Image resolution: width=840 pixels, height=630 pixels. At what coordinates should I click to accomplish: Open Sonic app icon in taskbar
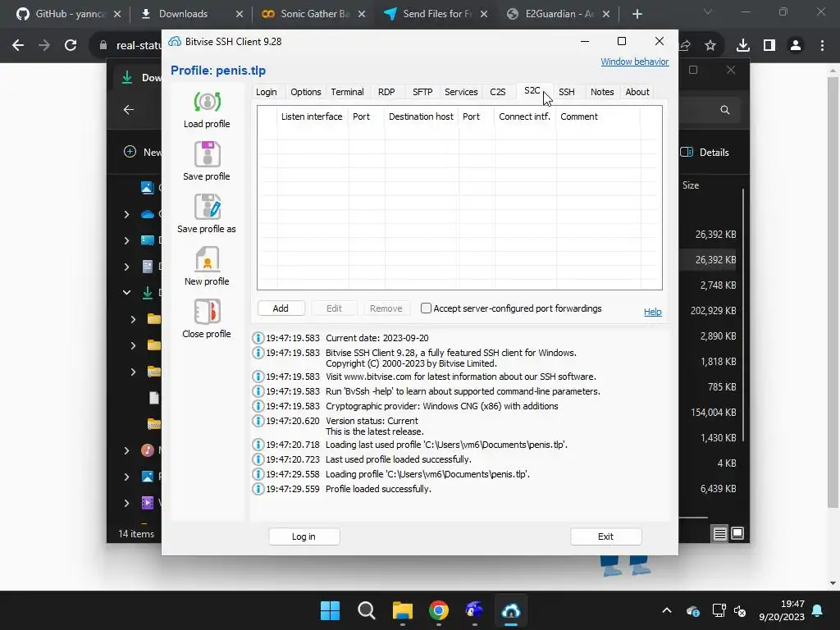(475, 610)
